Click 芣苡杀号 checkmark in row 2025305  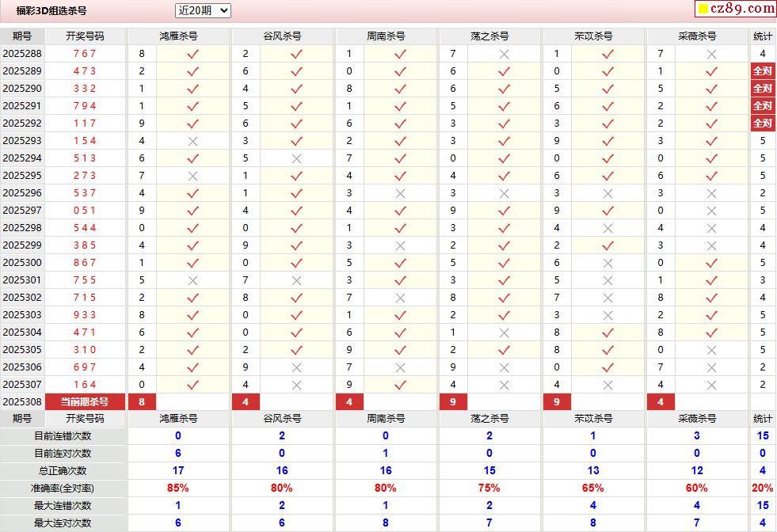point(608,350)
